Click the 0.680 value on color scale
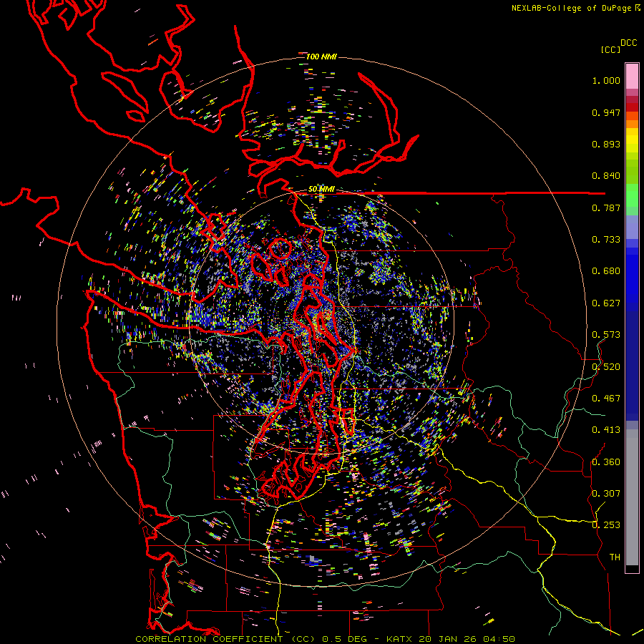644x644 pixels. pos(606,271)
